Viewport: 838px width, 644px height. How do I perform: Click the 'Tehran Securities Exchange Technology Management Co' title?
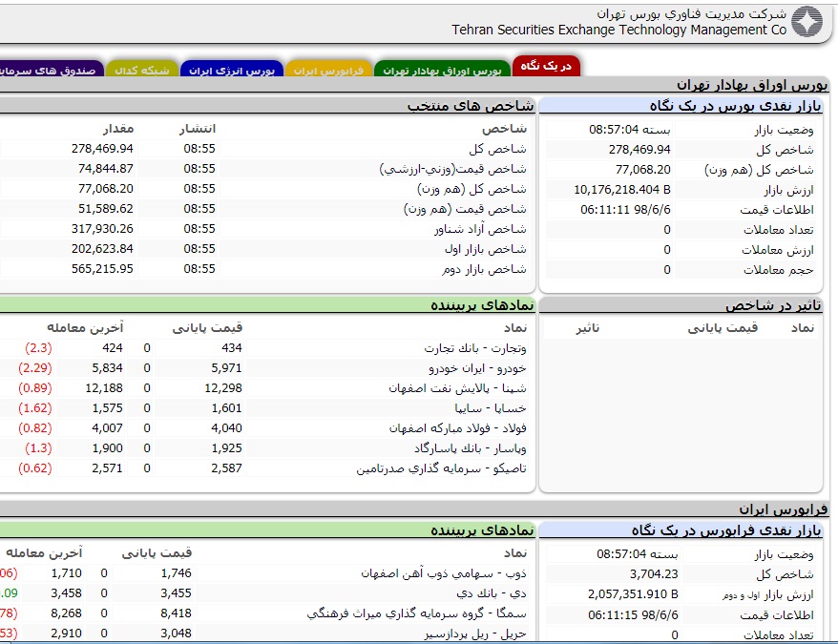pos(618,30)
